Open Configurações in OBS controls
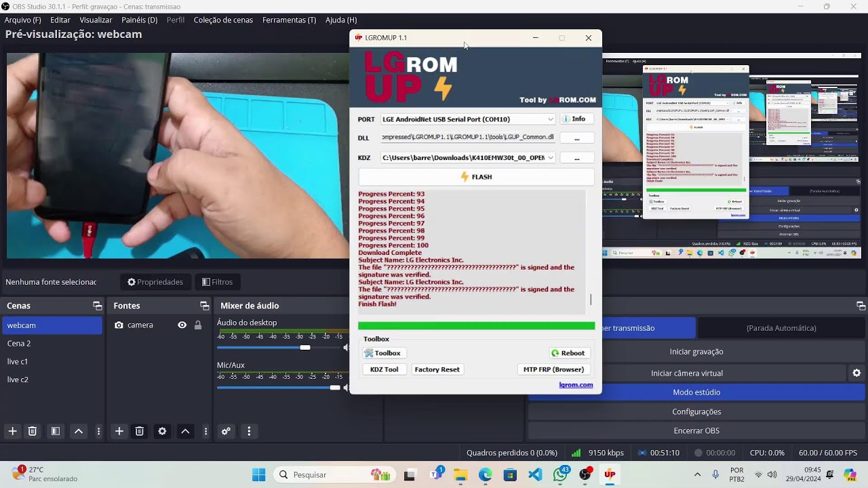 click(696, 412)
